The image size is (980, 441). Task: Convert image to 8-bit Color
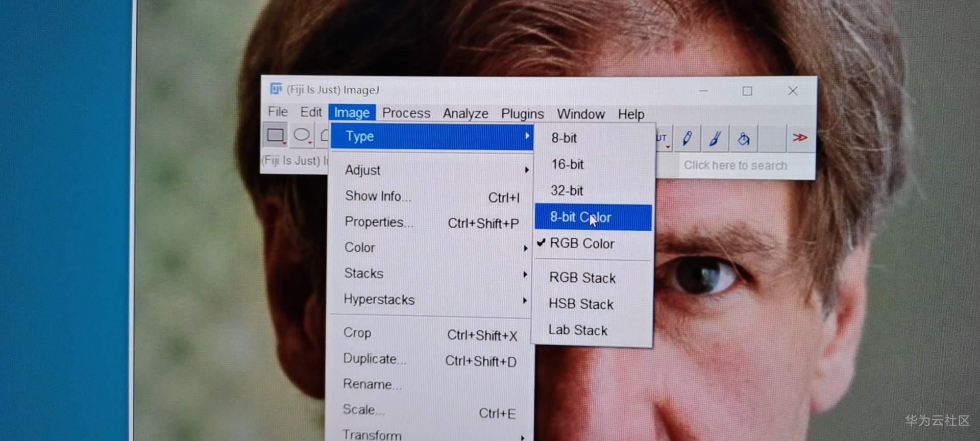593,217
